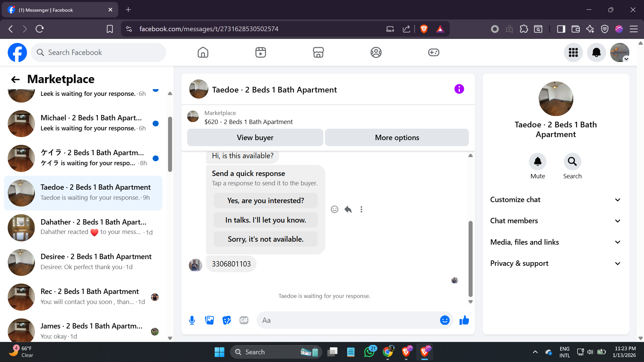Image resolution: width=644 pixels, height=362 pixels.
Task: Send a thumbs-up like
Action: 464,320
